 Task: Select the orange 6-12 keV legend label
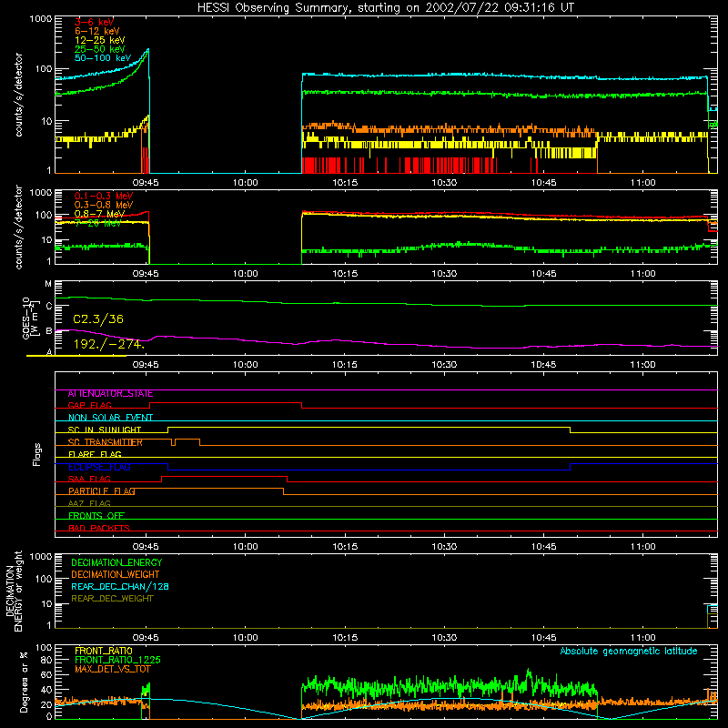(97, 31)
